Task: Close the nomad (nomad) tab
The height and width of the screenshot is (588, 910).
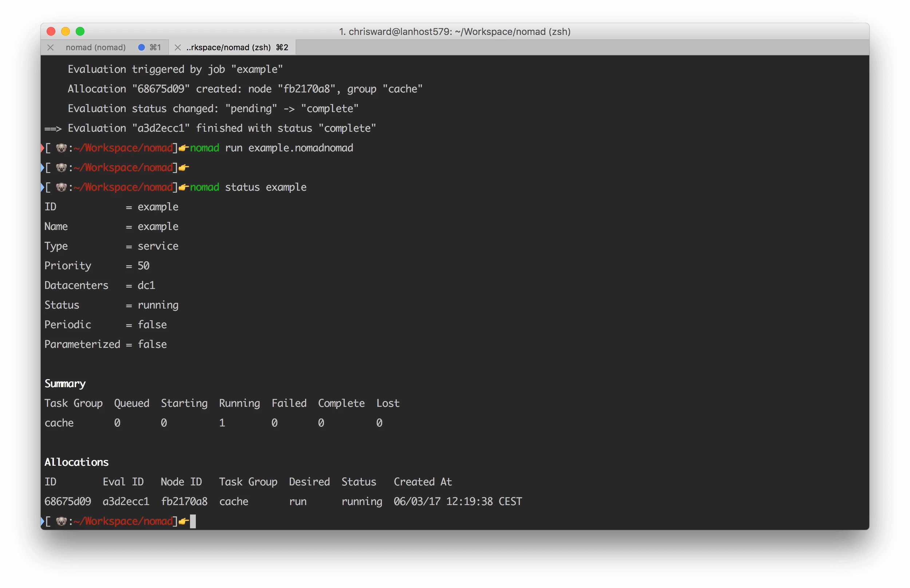Action: tap(50, 47)
